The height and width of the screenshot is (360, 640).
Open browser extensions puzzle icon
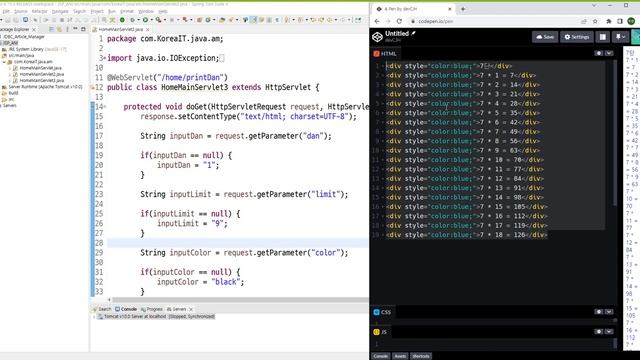tap(609, 21)
